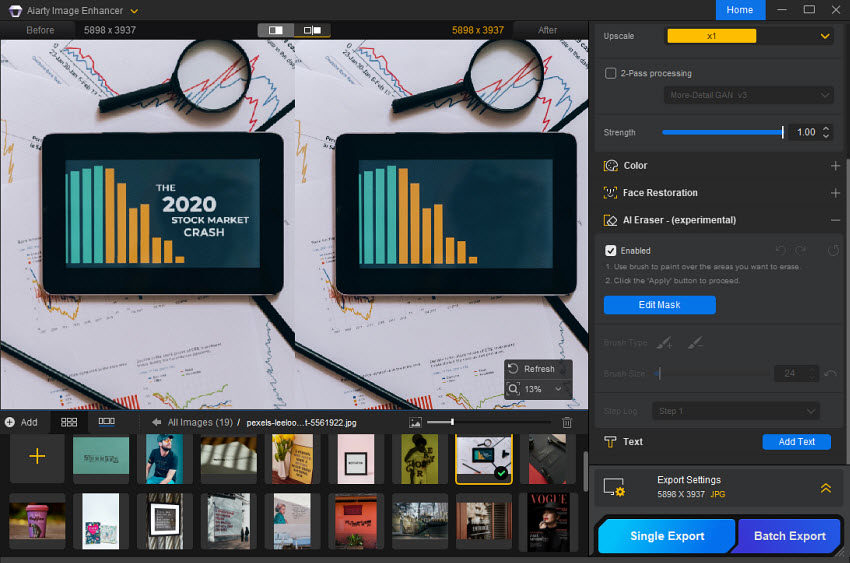The image size is (850, 563).
Task: Open the Home tab
Action: (740, 10)
